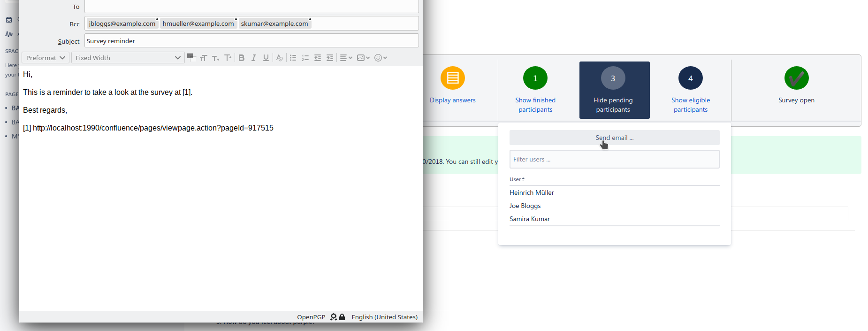
Task: Click the increase indent icon
Action: (330, 58)
